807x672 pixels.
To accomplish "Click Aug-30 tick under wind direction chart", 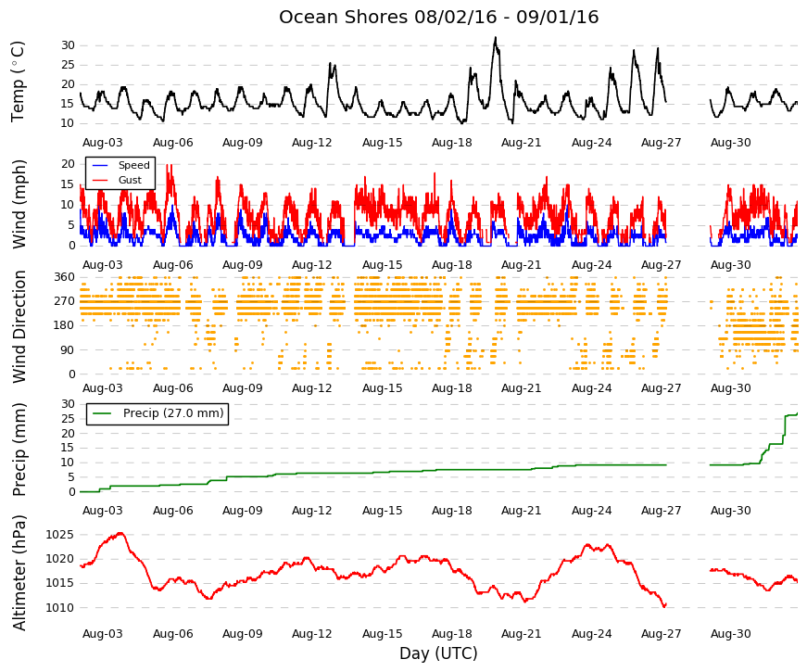I will 731,388.
